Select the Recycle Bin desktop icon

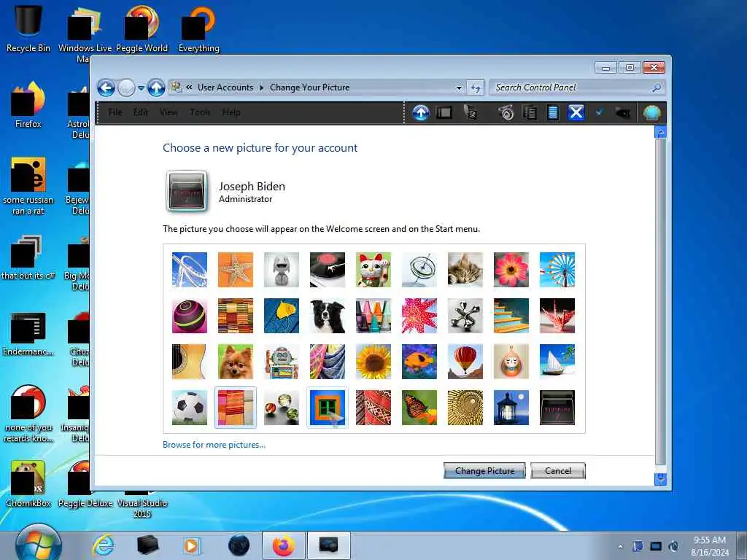[x=28, y=28]
